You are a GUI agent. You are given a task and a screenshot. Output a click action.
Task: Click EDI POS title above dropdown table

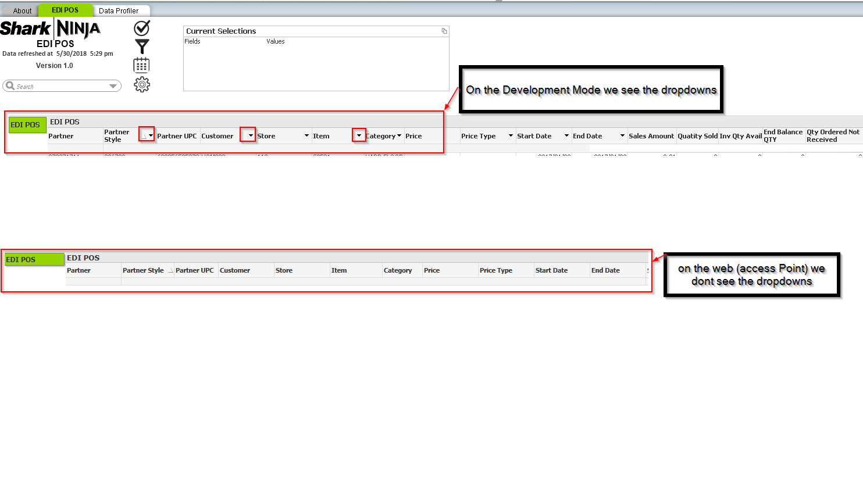click(65, 122)
